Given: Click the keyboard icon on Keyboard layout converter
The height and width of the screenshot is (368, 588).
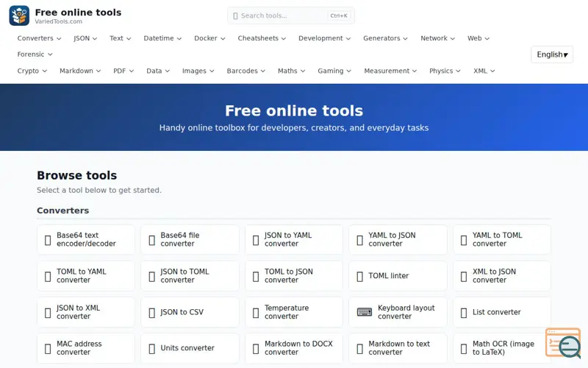Looking at the screenshot, I should tap(364, 312).
